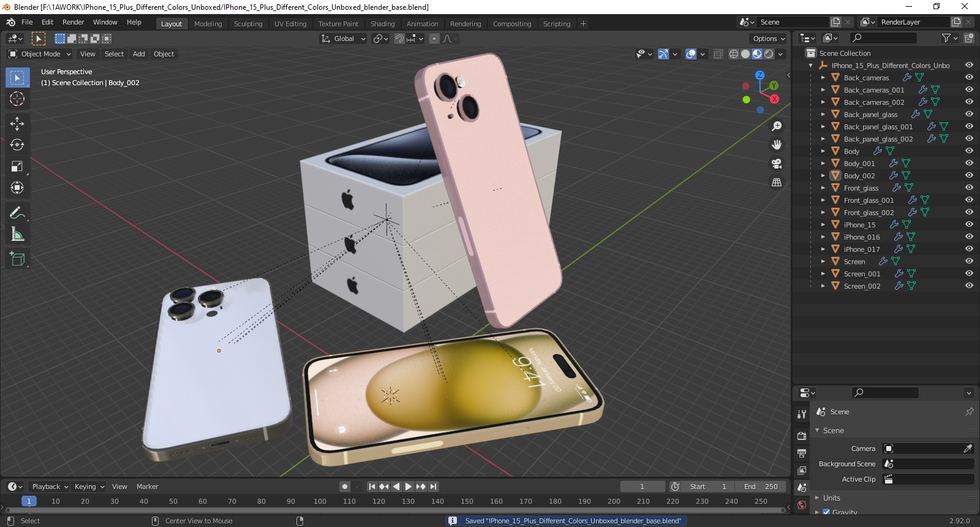Add a new workspace tab
Viewport: 980px width, 527px height.
coord(583,24)
